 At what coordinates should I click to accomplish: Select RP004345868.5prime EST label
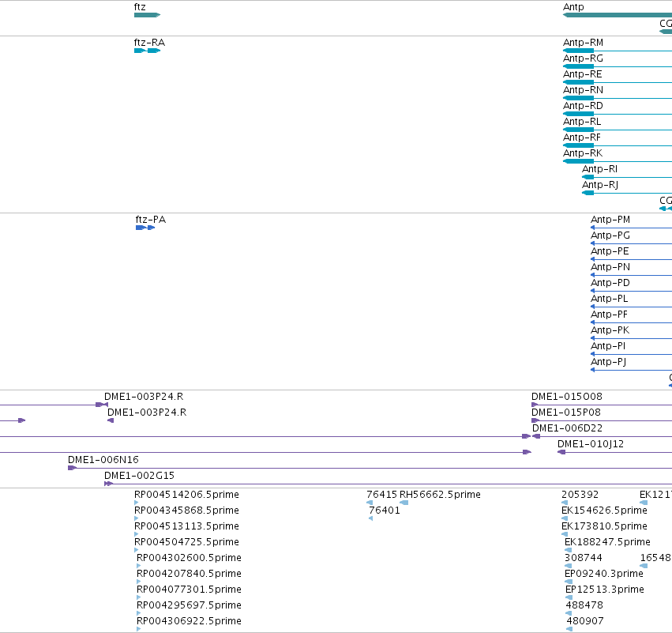[x=186, y=511]
